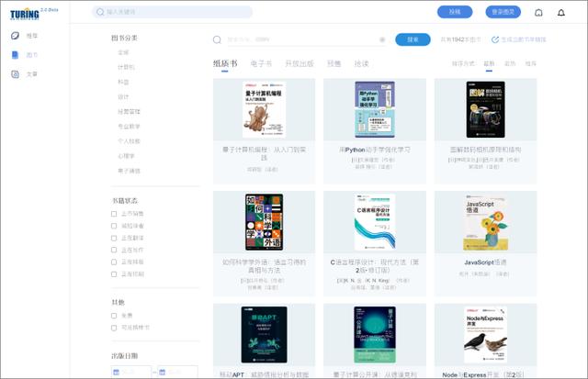
Task: Clear the book search field with the X icon
Action: click(x=382, y=39)
